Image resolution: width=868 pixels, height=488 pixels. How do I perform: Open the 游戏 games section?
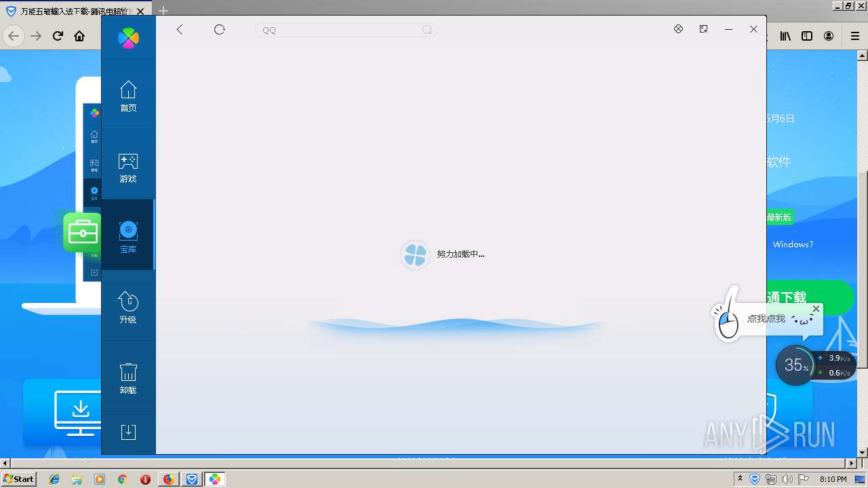(128, 167)
